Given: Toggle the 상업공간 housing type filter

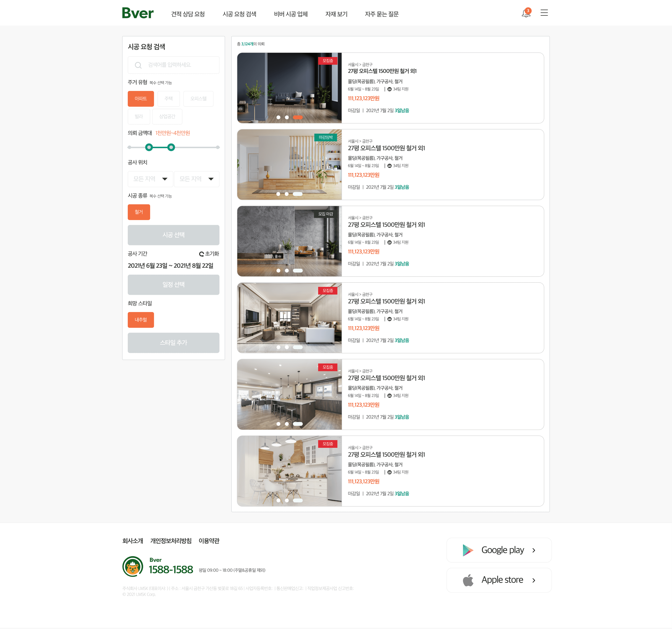Looking at the screenshot, I should coord(167,116).
